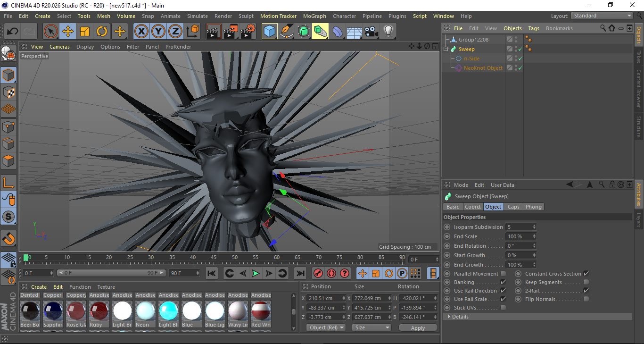644x344 pixels.
Task: Open the Layout dropdown
Action: [x=602, y=16]
